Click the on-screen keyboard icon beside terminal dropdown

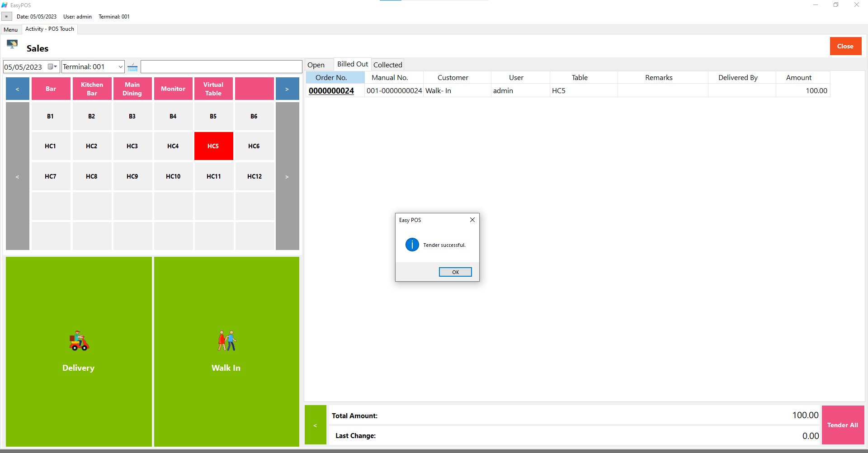pyautogui.click(x=132, y=67)
